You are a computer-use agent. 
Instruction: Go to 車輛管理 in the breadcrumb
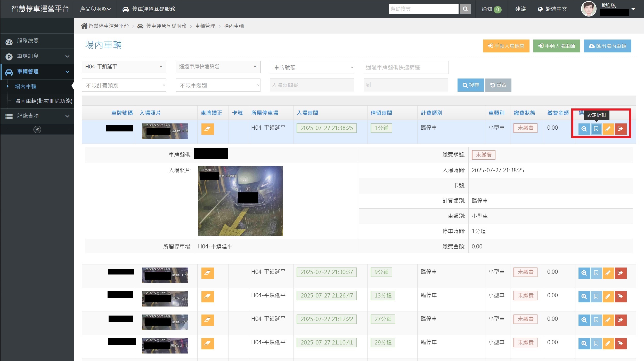click(205, 26)
